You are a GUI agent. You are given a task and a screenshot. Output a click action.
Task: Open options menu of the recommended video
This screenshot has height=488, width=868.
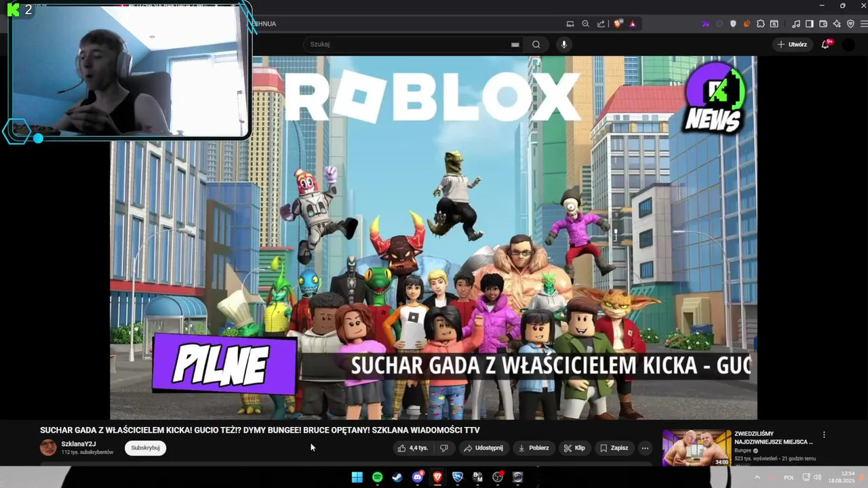[824, 434]
